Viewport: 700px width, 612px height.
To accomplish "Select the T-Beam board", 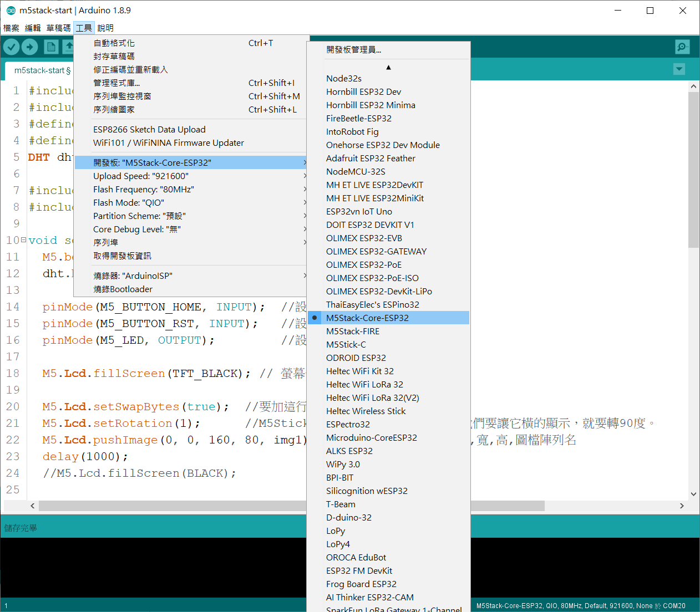I will 388,504.
